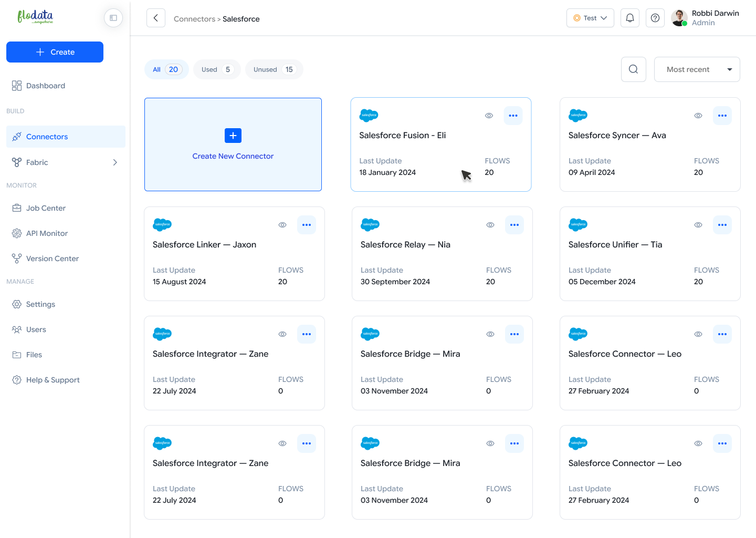Toggle visibility eye on Salesforce Relay — Nia
Image resolution: width=756 pixels, height=538 pixels.
point(490,225)
